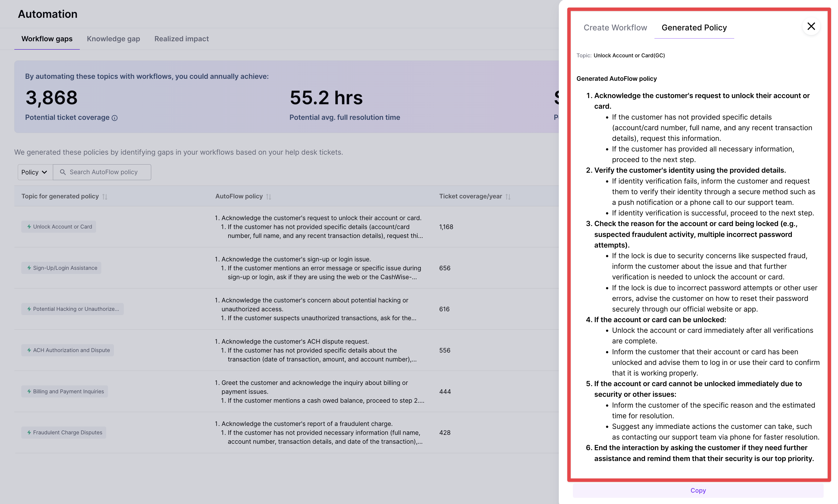Viewport: 838px width, 504px height.
Task: Copy the generated AutoFlow policy
Action: [x=698, y=490]
